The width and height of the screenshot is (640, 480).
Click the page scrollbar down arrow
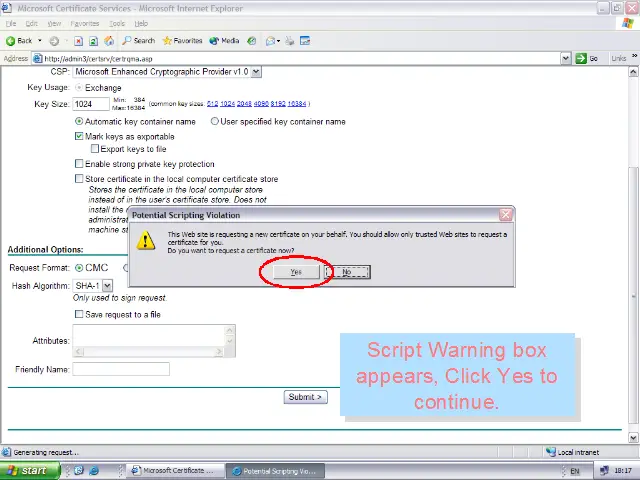(x=633, y=437)
